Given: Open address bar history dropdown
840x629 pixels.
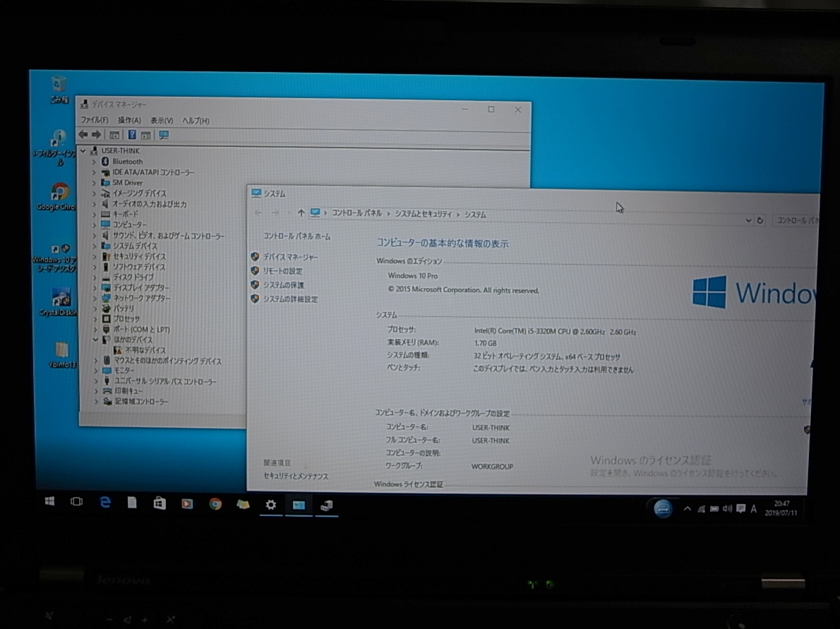Looking at the screenshot, I should click(x=748, y=220).
